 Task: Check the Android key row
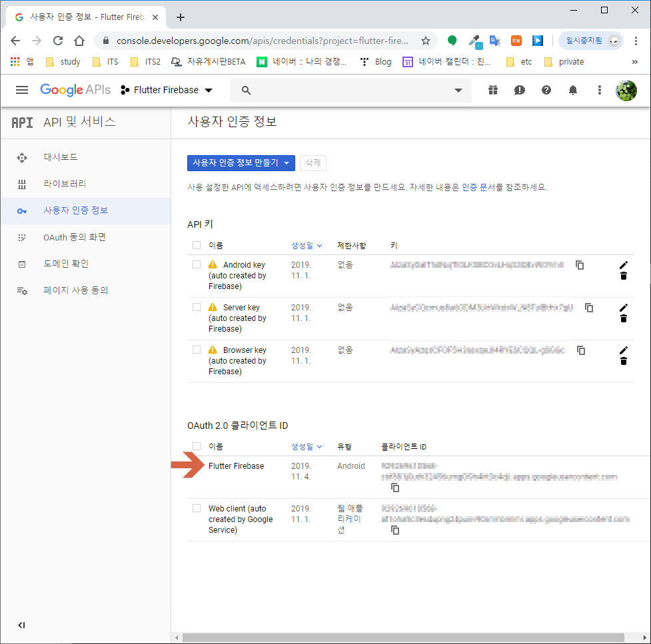tap(197, 264)
